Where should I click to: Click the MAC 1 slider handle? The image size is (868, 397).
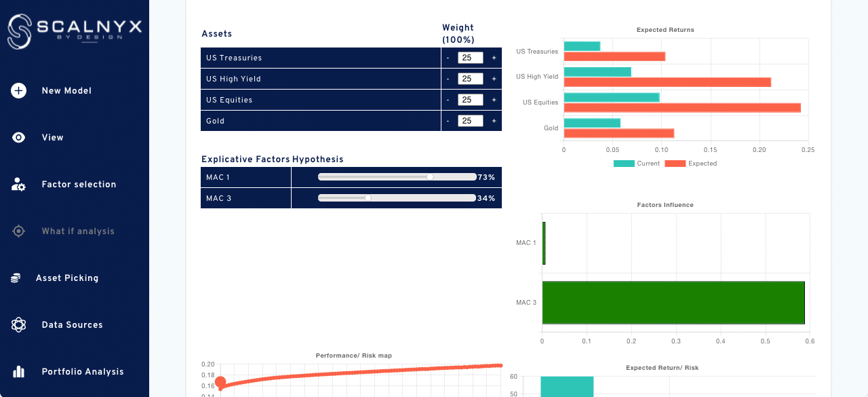pos(430,176)
